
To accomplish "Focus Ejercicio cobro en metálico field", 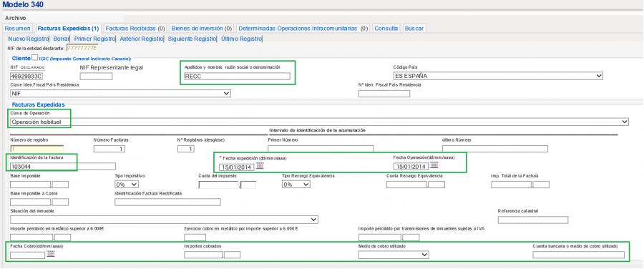I will click(x=195, y=238).
